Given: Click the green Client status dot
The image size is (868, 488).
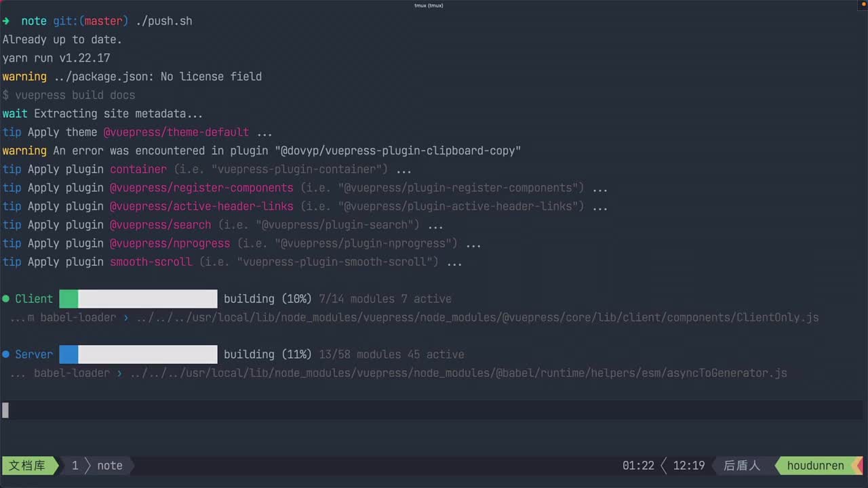Looking at the screenshot, I should click(x=6, y=299).
